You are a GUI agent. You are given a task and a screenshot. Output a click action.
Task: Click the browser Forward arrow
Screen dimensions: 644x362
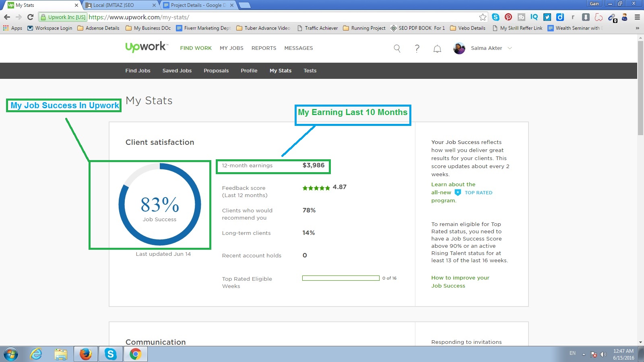pyautogui.click(x=19, y=17)
